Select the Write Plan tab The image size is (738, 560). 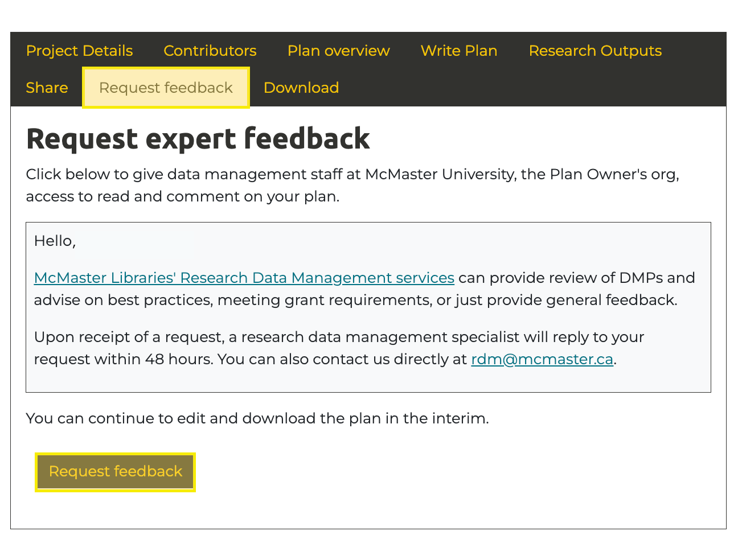pyautogui.click(x=459, y=51)
